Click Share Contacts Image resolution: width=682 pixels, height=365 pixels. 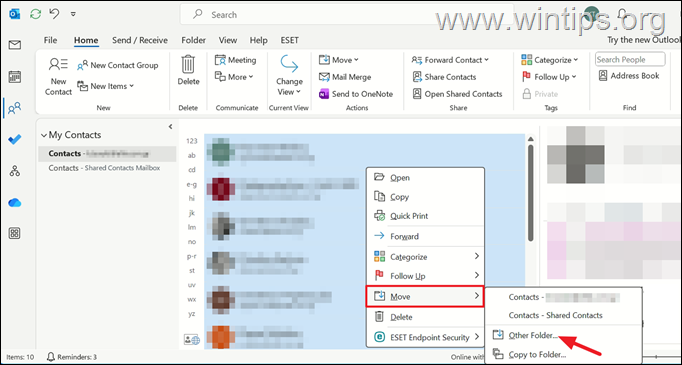[x=444, y=77]
